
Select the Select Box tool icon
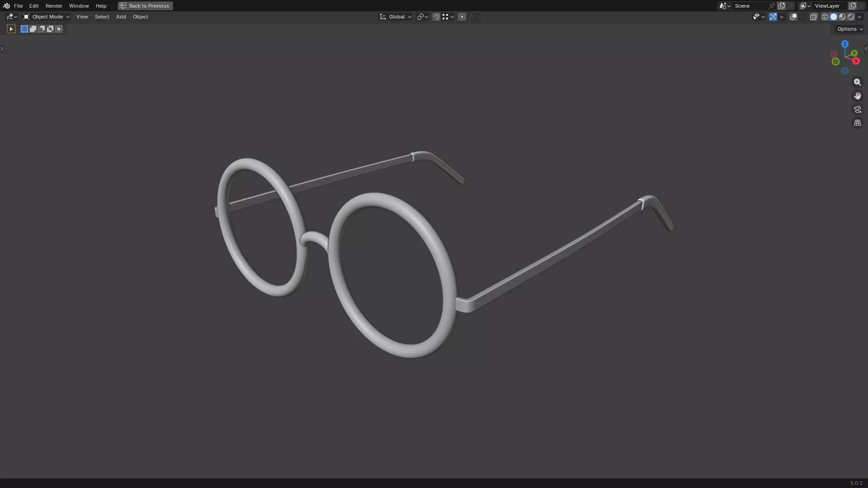click(11, 29)
